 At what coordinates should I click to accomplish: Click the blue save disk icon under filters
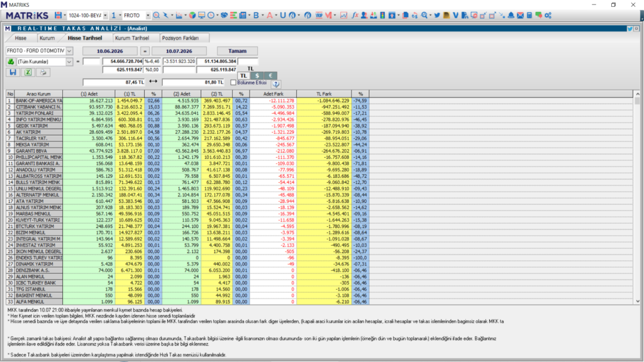[13, 72]
